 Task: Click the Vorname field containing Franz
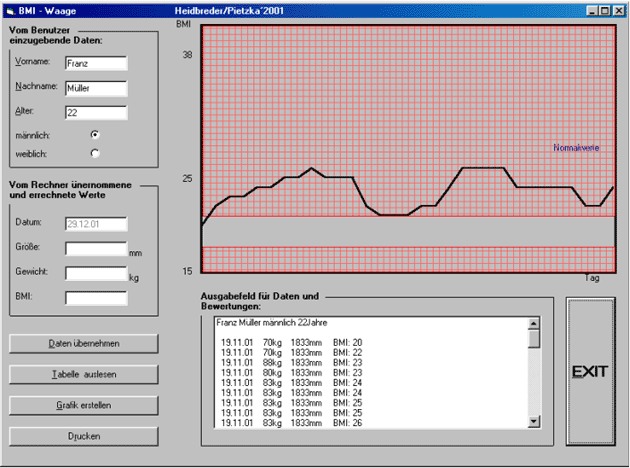click(96, 63)
